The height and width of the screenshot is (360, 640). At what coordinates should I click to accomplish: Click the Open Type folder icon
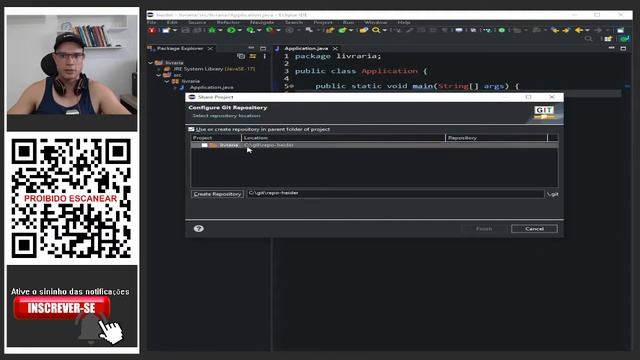pos(363,30)
